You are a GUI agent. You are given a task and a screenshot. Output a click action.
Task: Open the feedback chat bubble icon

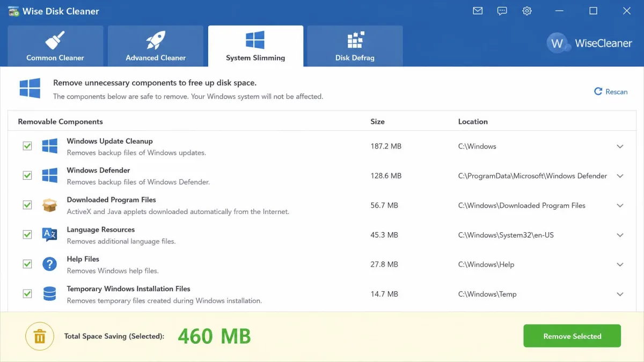(x=502, y=11)
